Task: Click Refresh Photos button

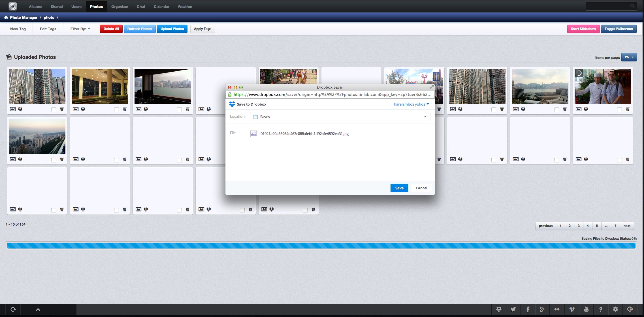Action: point(140,29)
